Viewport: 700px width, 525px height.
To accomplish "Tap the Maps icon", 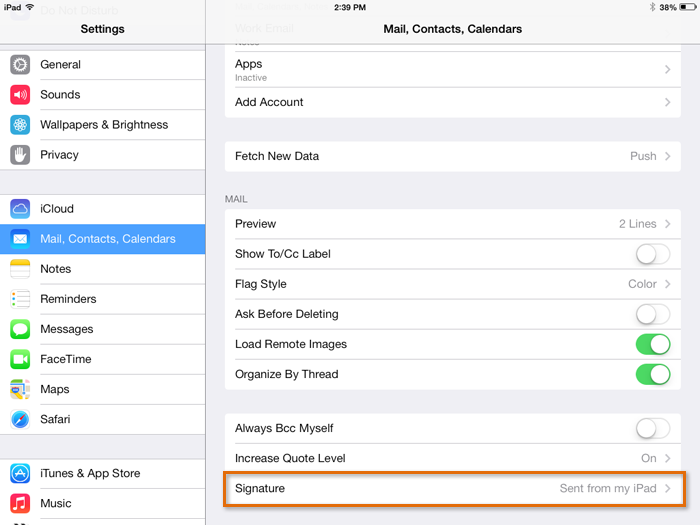I will coord(20,389).
